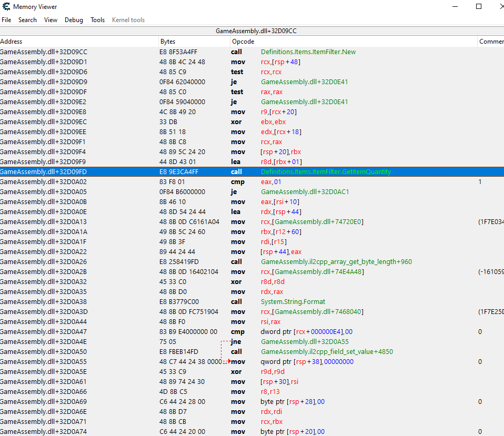This screenshot has height=436, width=504.
Task: Click the Comment column header
Action: (x=491, y=42)
